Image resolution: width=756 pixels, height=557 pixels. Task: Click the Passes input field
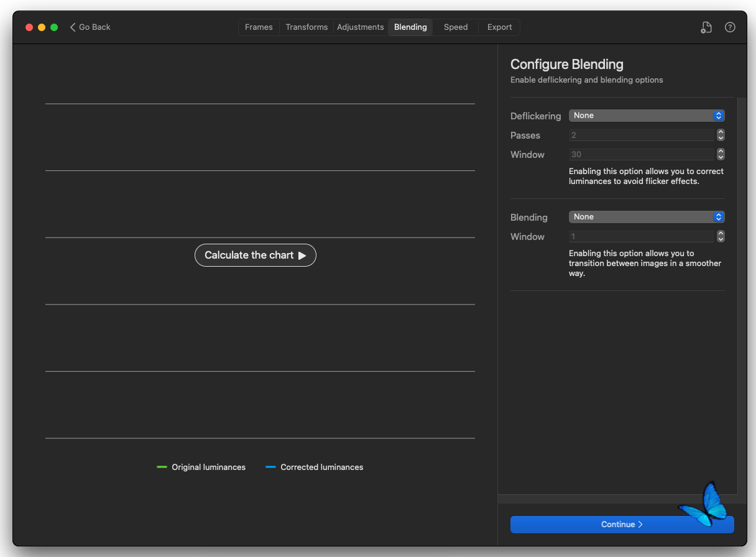[642, 135]
